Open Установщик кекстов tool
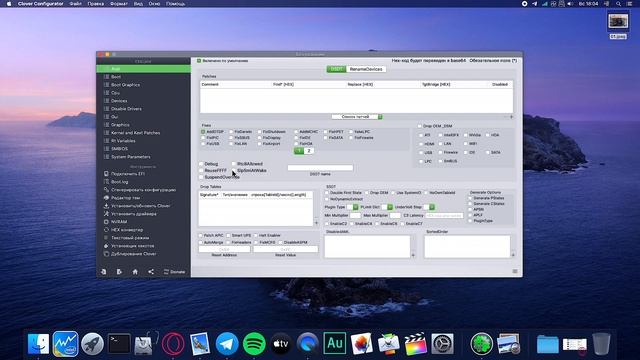This screenshot has height=360, width=640. (x=133, y=246)
